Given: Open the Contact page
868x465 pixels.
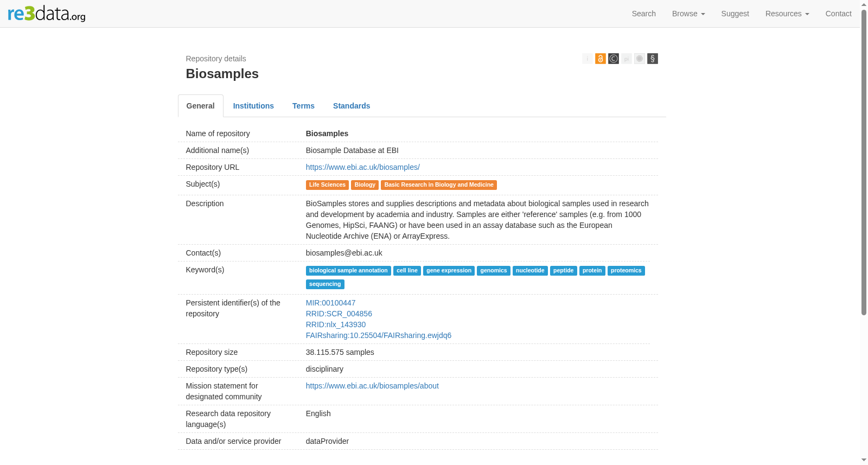Looking at the screenshot, I should (839, 14).
